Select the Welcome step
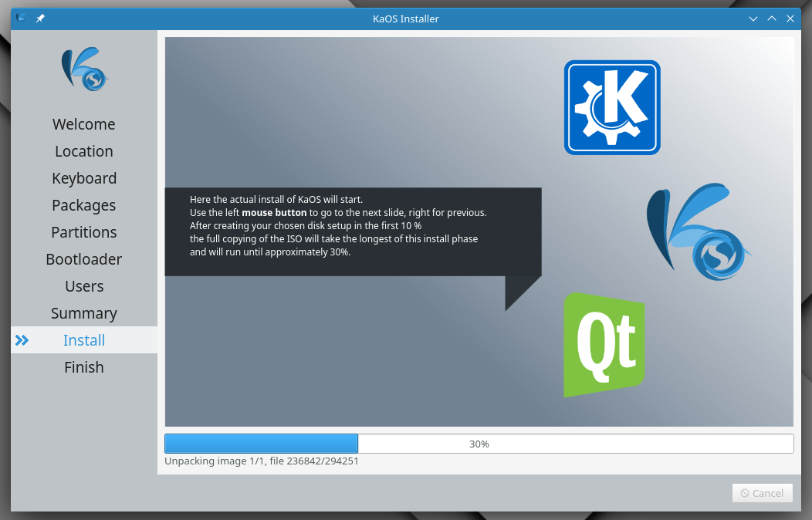This screenshot has width=812, height=520. (x=84, y=124)
